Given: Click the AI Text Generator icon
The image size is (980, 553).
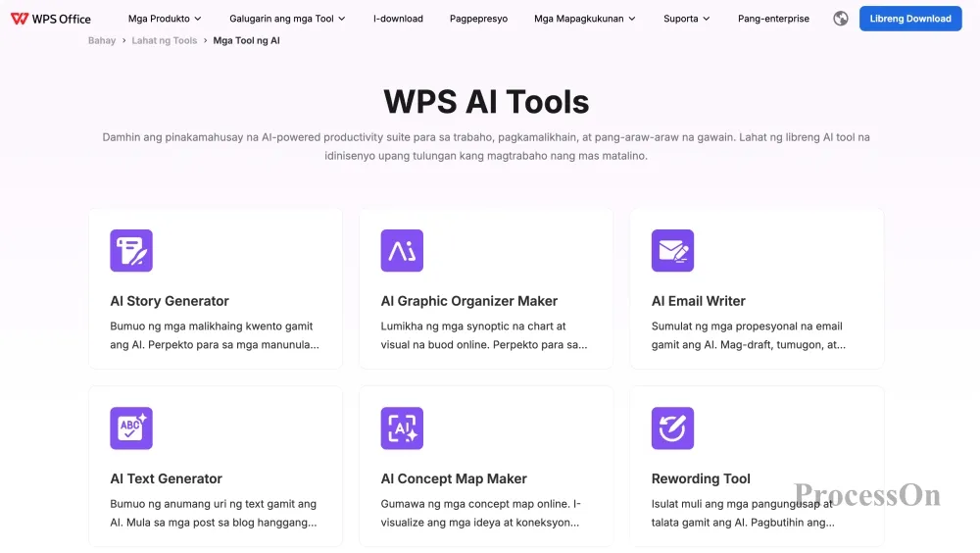Looking at the screenshot, I should (x=131, y=427).
